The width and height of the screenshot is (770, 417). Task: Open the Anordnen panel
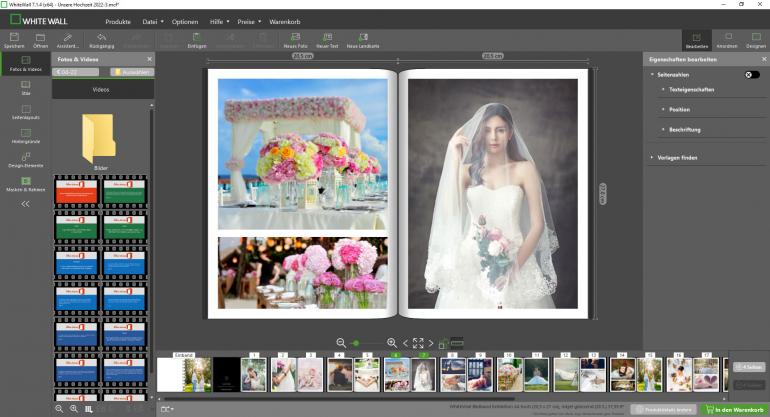click(x=727, y=40)
